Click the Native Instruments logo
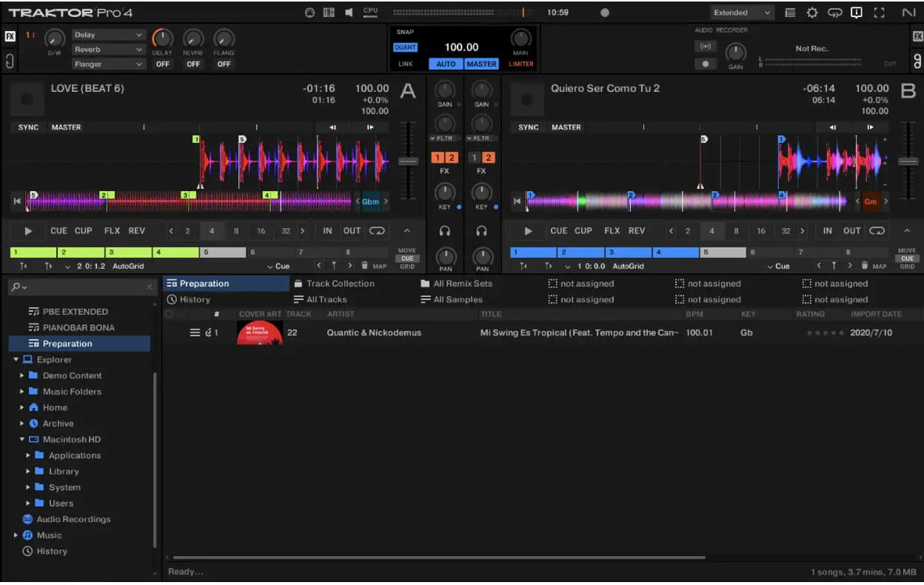Viewport: 924px width, 585px height. (908, 13)
